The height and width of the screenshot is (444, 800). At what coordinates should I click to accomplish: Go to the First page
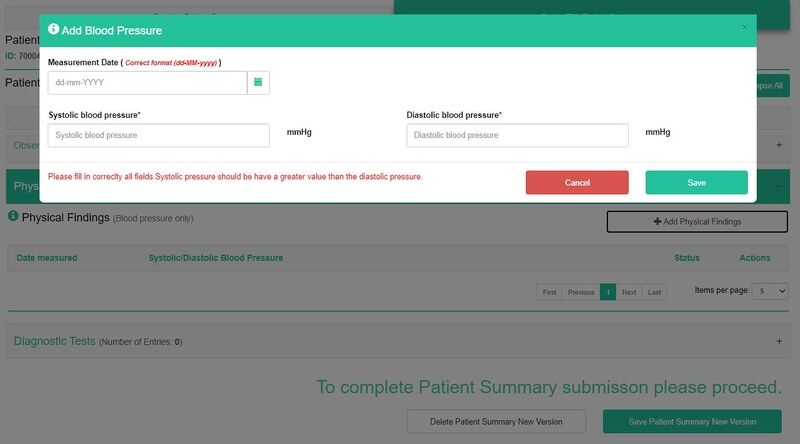(x=548, y=292)
